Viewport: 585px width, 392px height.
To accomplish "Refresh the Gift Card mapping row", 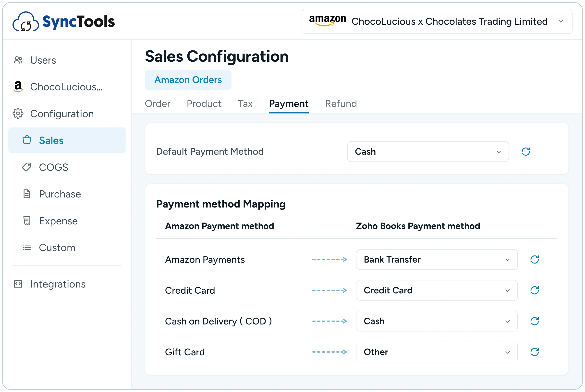I will click(x=535, y=352).
